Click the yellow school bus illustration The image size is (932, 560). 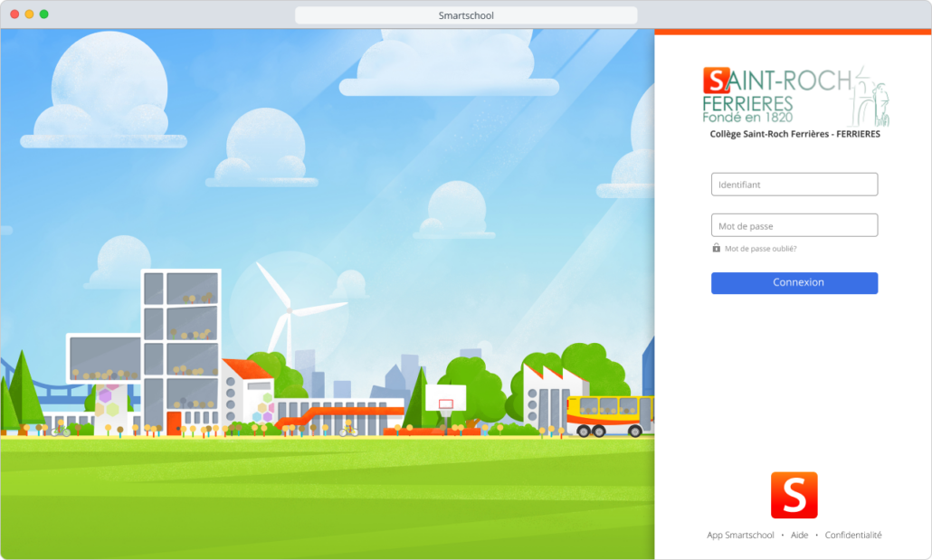(x=609, y=416)
